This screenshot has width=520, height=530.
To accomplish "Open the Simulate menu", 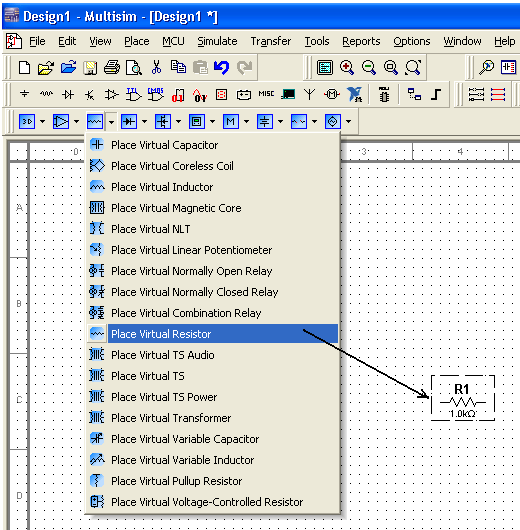I will [x=217, y=41].
